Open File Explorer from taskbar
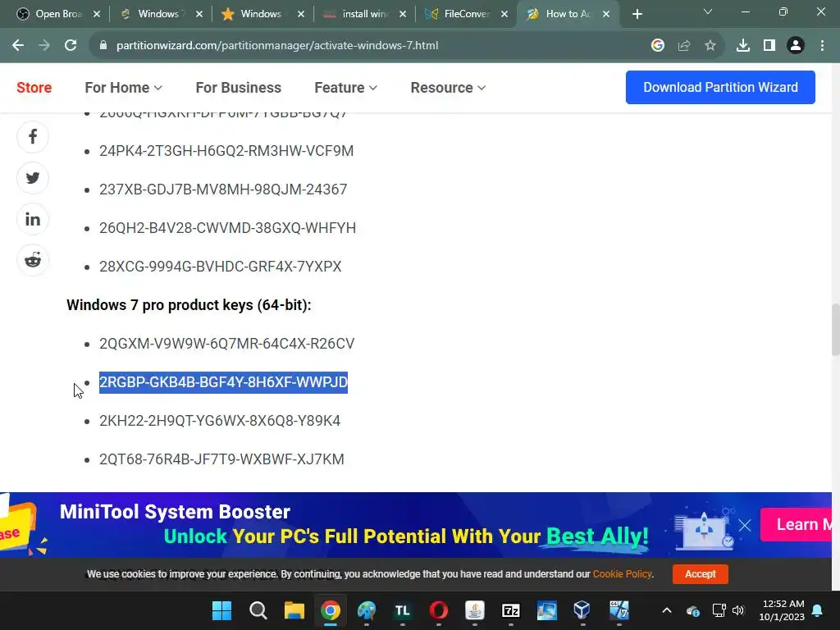 click(x=294, y=610)
